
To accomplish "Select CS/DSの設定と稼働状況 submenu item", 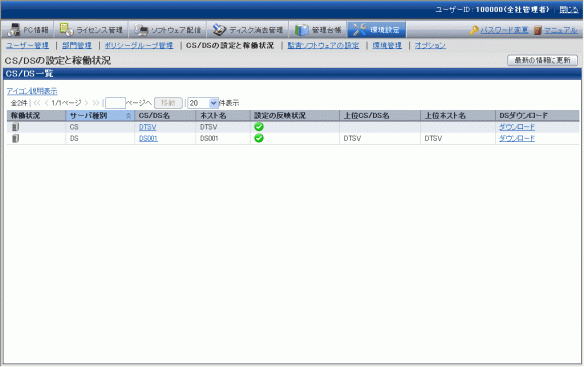I will 230,45.
